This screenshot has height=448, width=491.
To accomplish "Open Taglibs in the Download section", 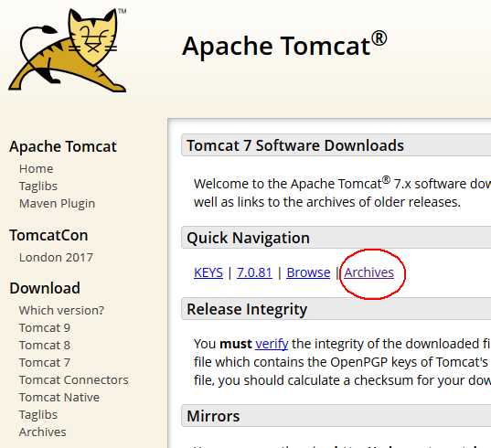I will [x=38, y=415].
